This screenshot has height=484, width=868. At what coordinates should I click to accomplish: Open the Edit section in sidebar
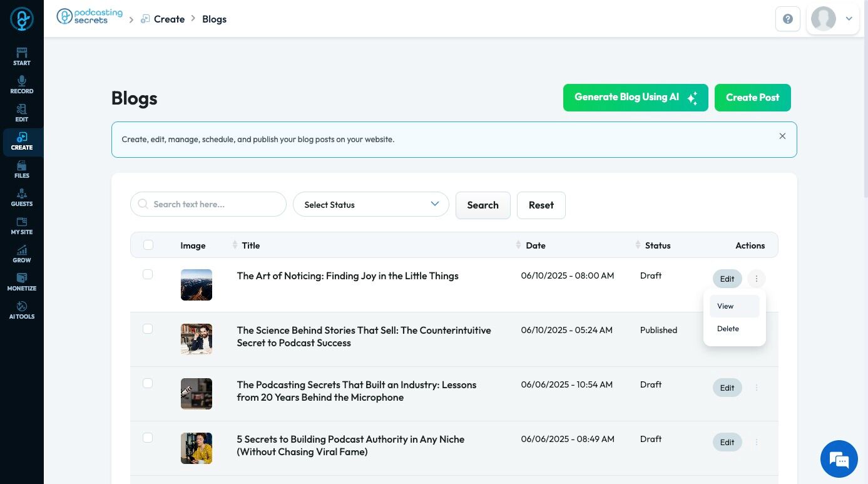(x=22, y=113)
